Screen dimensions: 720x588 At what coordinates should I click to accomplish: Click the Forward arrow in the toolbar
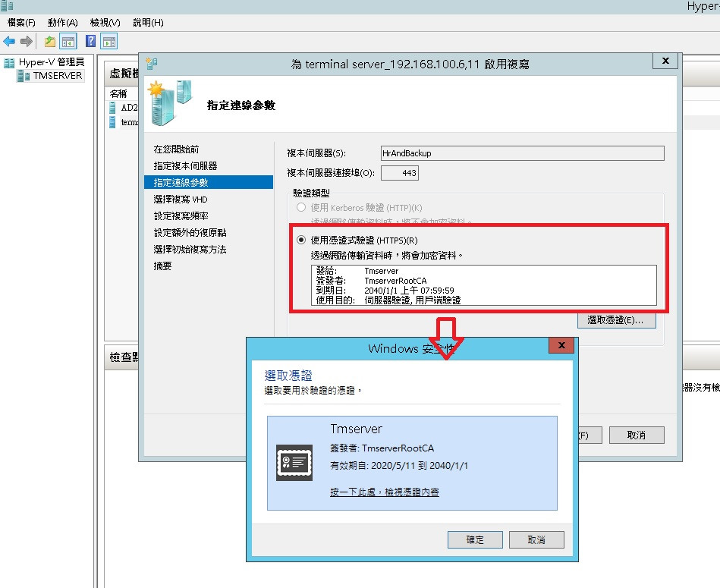coord(27,41)
